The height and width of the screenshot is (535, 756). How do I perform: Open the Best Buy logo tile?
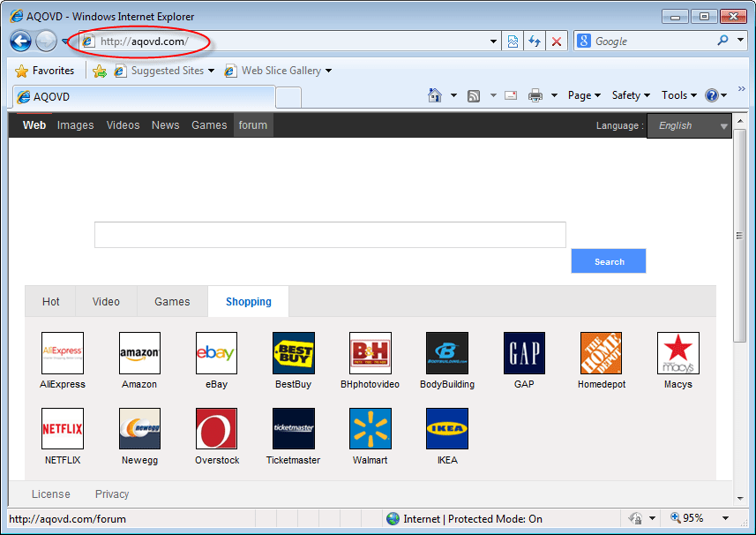pos(294,353)
